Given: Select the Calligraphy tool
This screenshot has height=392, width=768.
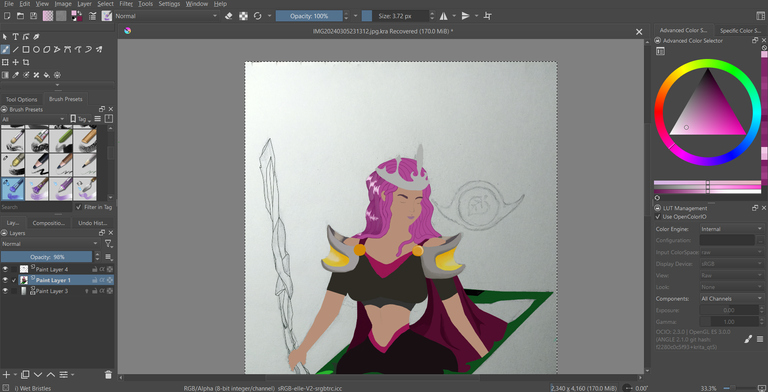Looking at the screenshot, I should 37,37.
